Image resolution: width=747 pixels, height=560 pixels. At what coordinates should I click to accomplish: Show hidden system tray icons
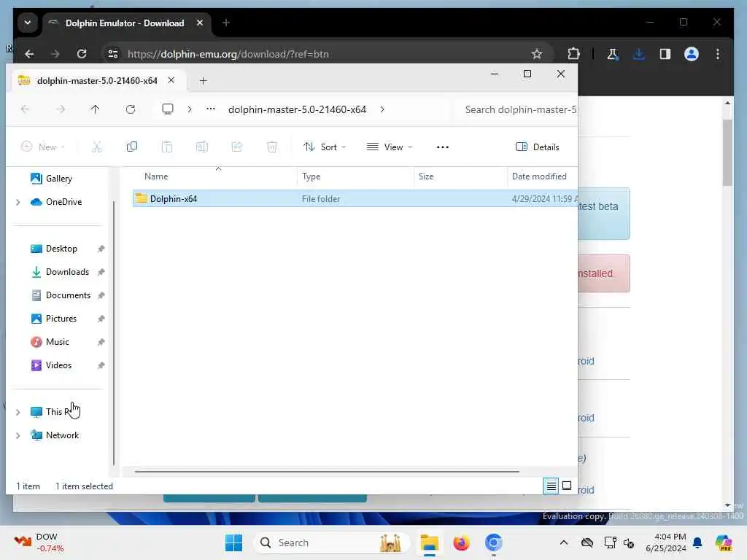(564, 542)
